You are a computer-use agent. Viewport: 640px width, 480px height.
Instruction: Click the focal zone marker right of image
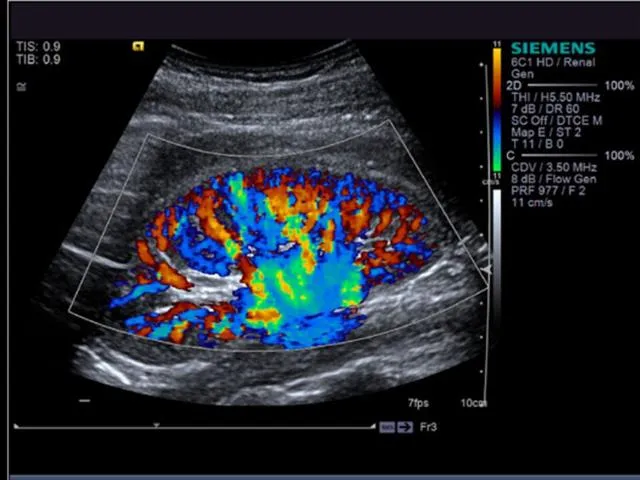(x=487, y=269)
